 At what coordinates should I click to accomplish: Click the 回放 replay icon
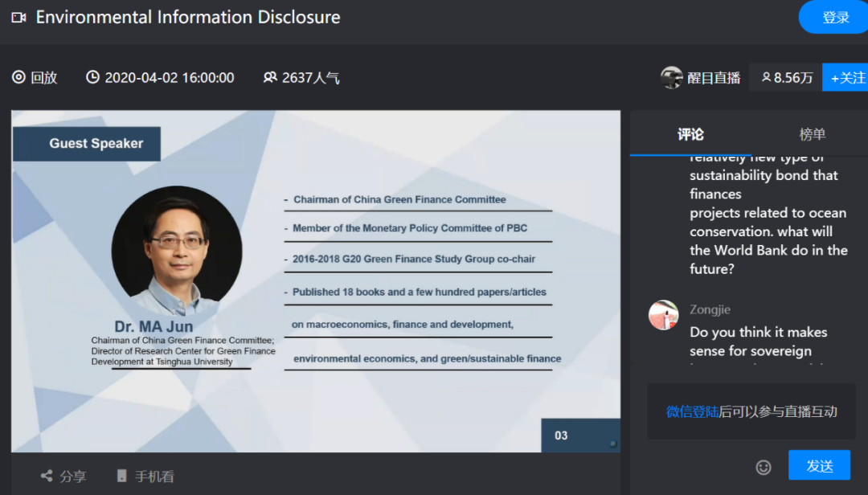[x=19, y=77]
